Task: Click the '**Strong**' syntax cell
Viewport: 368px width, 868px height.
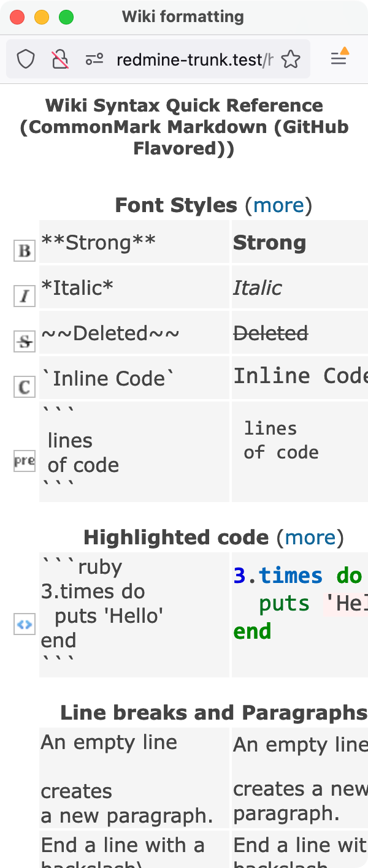Action: pyautogui.click(x=134, y=242)
